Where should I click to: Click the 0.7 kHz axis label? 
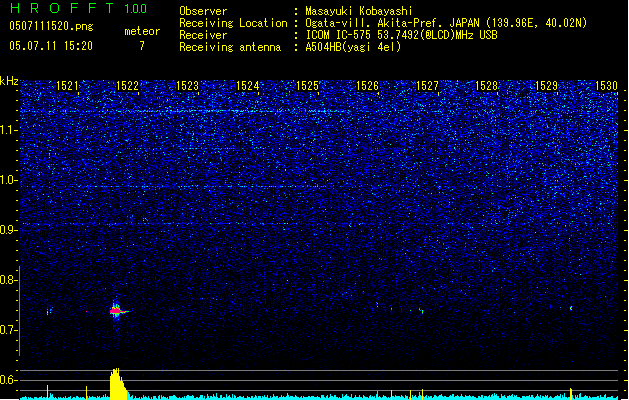click(9, 330)
